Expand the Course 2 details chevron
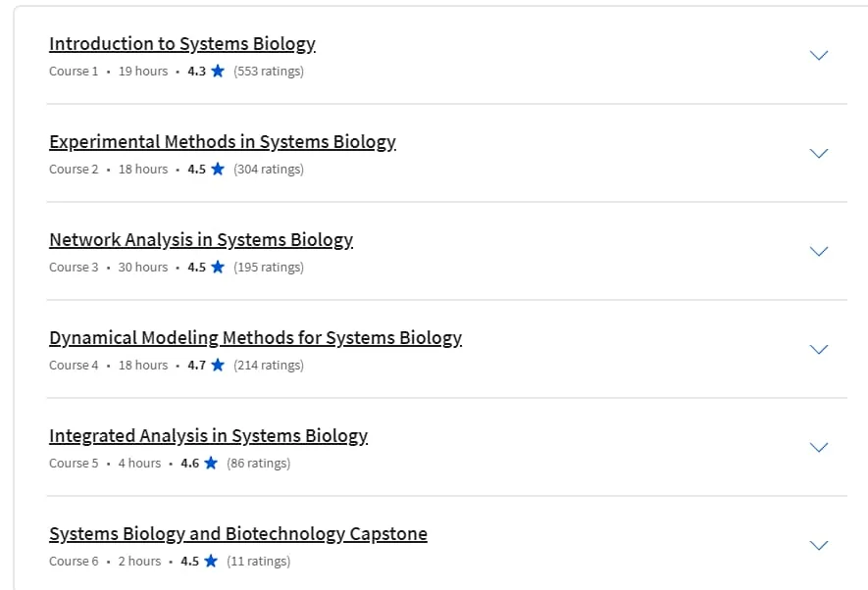This screenshot has height=590, width=868. 819,153
